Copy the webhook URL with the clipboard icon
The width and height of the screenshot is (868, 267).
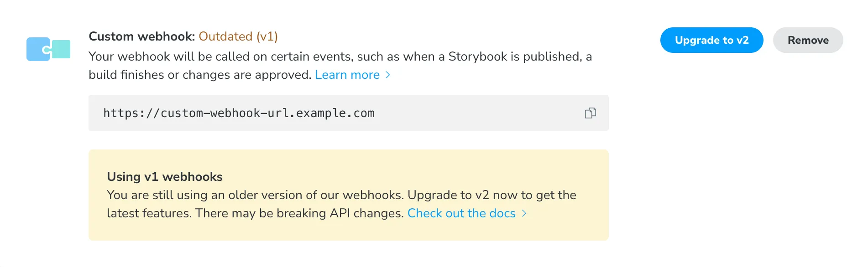(x=590, y=113)
